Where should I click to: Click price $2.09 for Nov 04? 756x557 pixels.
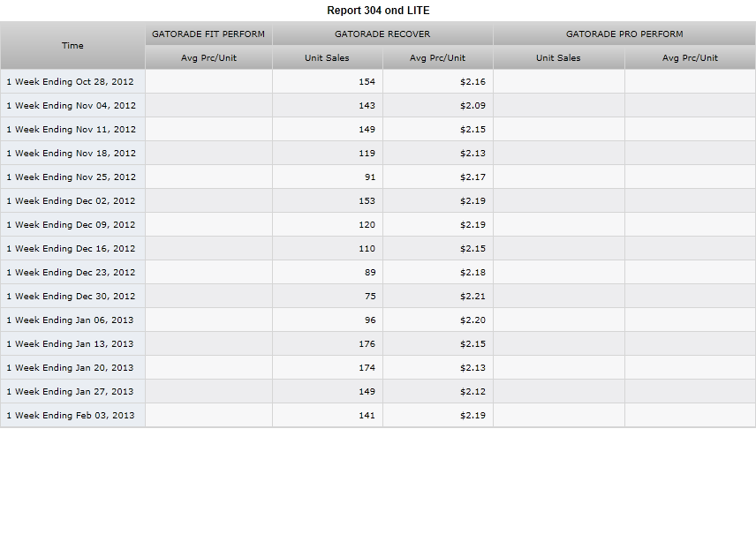coord(472,106)
